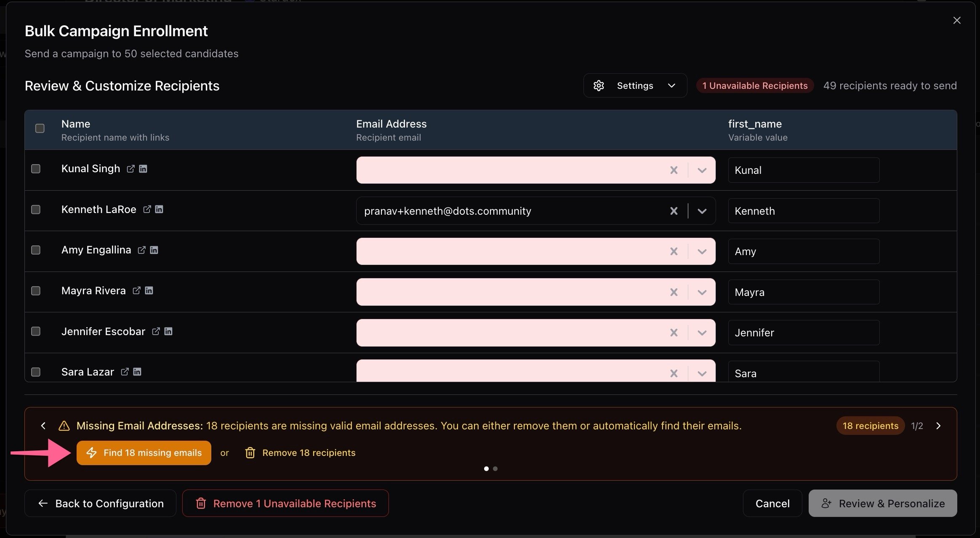Click Review & Personalize button
980x538 pixels.
pos(883,503)
